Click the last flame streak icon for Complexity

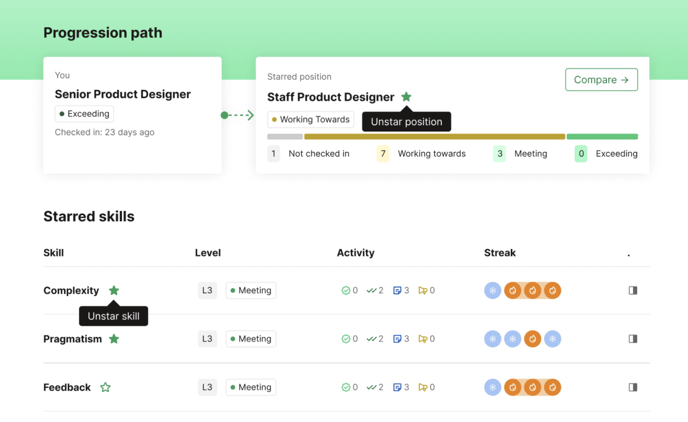[552, 290]
